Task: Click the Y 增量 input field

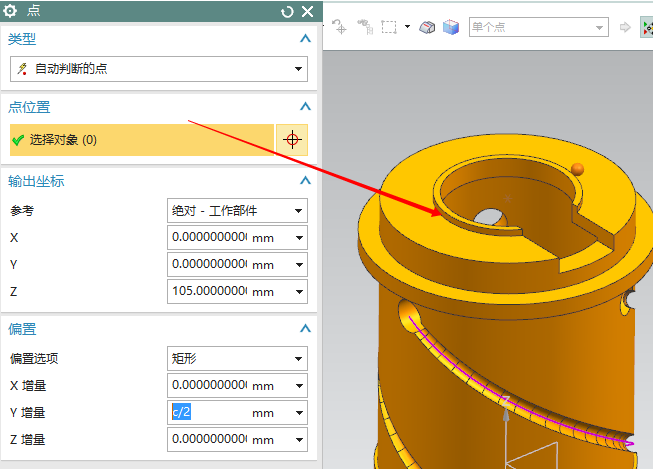Action: 208,412
